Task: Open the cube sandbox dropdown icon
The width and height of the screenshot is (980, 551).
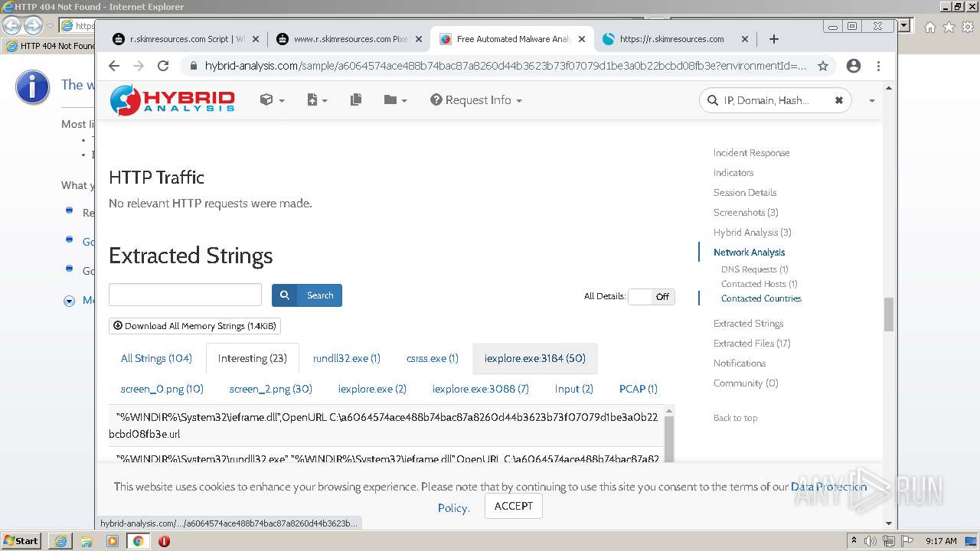Action: click(272, 100)
